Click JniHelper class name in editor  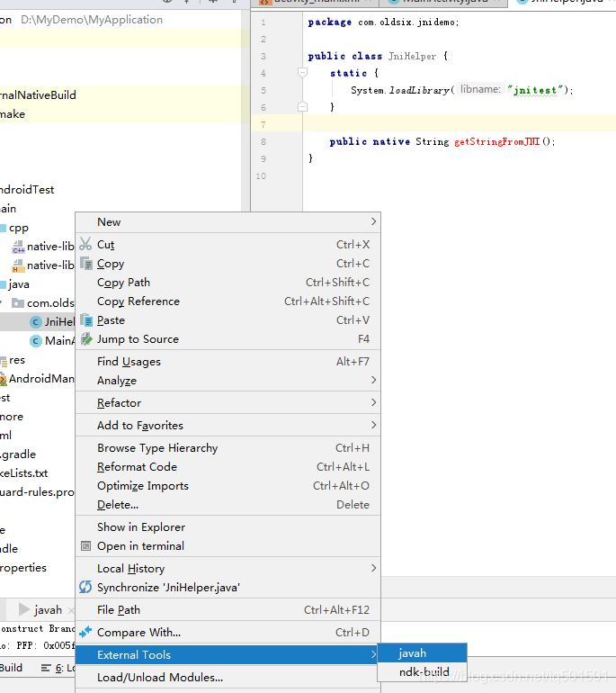[412, 56]
